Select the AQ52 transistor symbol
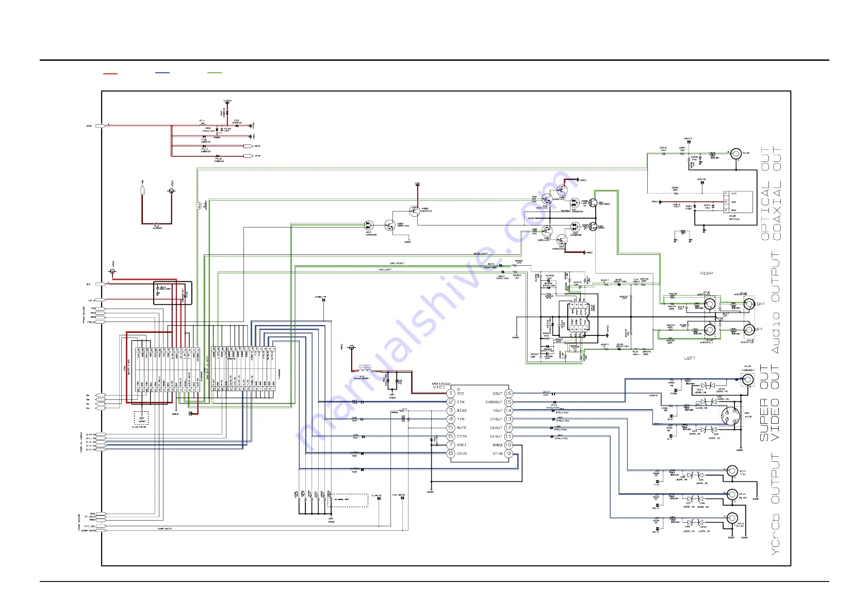This screenshot has height=614, width=868. coord(414,211)
